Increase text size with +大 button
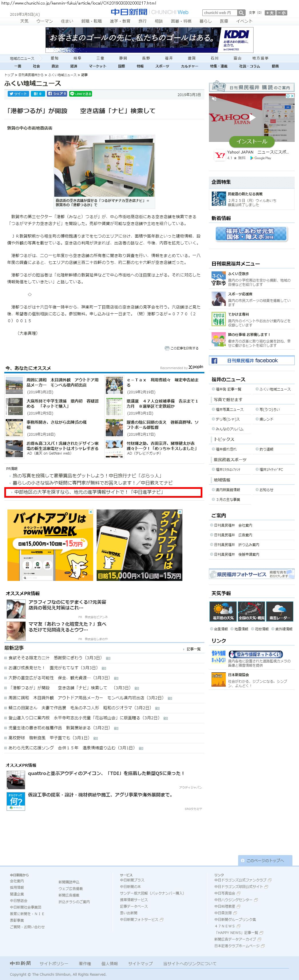 pos(270,13)
